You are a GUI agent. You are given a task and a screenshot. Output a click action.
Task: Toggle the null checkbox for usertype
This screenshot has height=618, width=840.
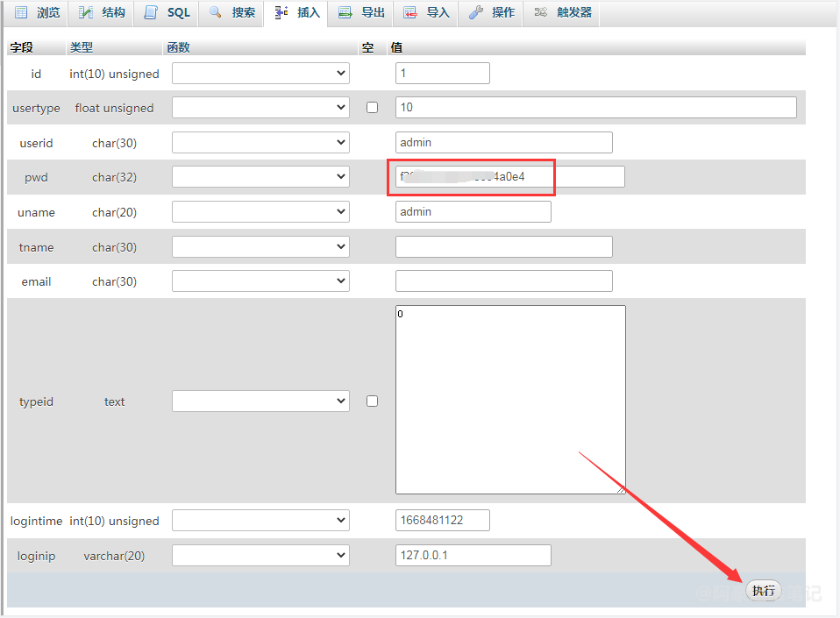click(372, 108)
